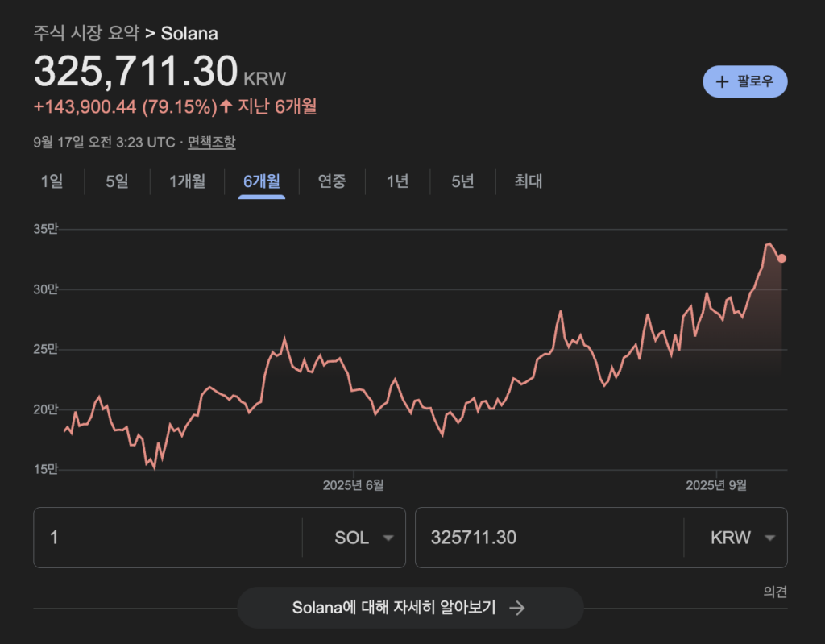Screen dimensions: 825x644
Task: Follow Solana with the 팔로우 button
Action: point(744,81)
